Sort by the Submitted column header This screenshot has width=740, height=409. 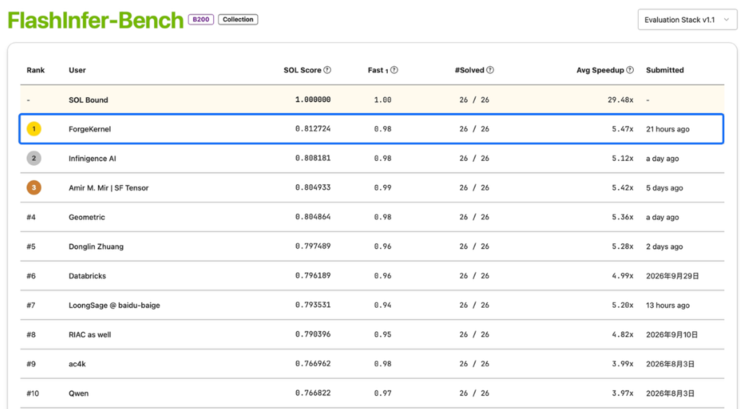tap(664, 70)
